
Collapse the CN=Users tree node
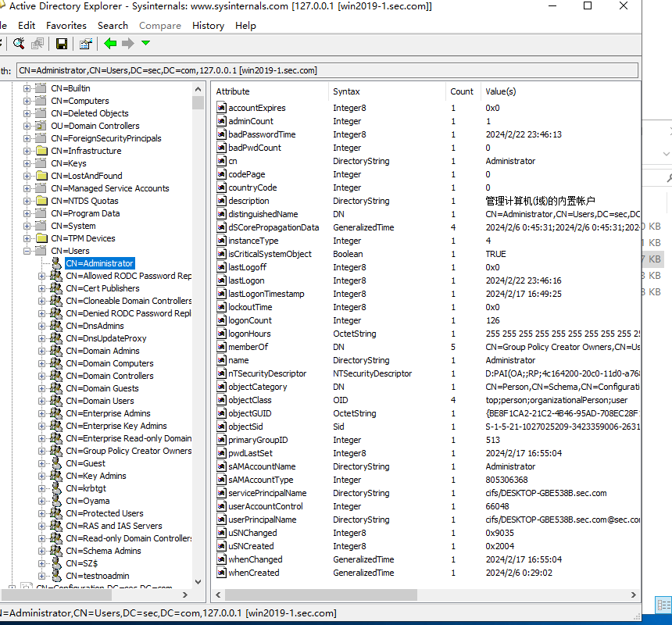pyautogui.click(x=27, y=251)
